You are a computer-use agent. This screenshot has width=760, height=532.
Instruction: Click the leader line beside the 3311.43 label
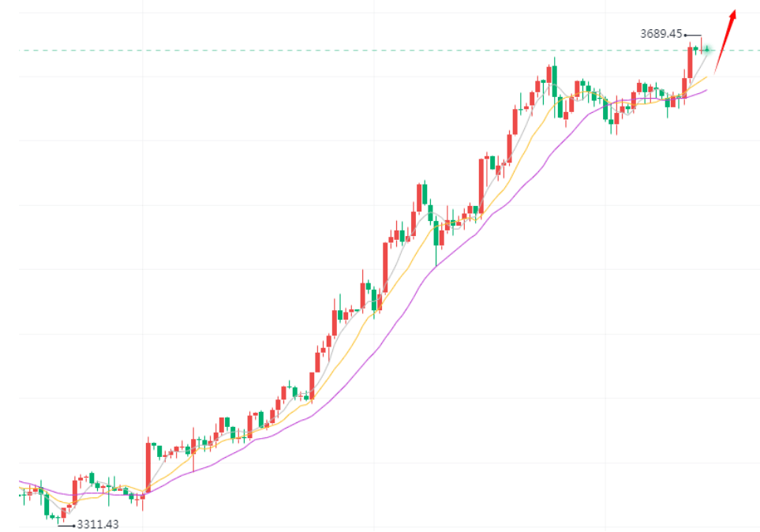point(66,524)
